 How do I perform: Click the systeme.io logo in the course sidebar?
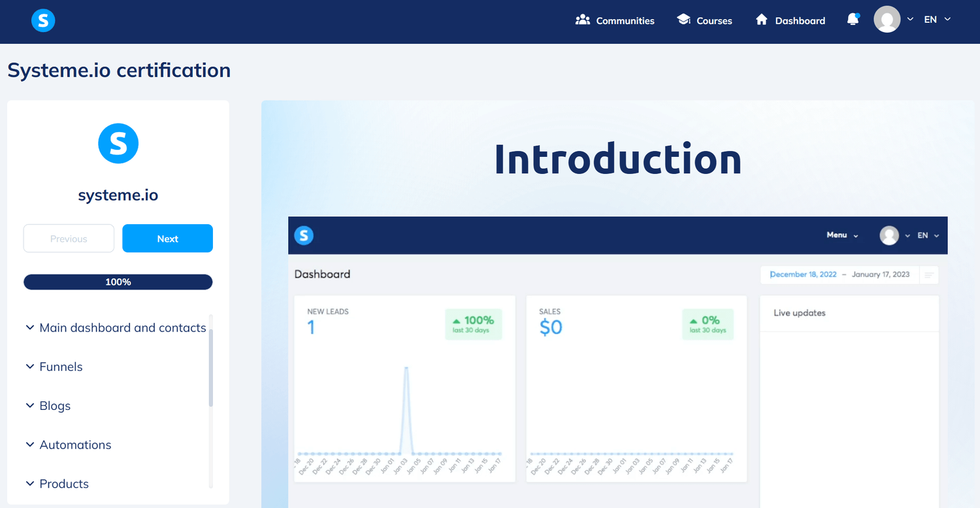click(118, 143)
